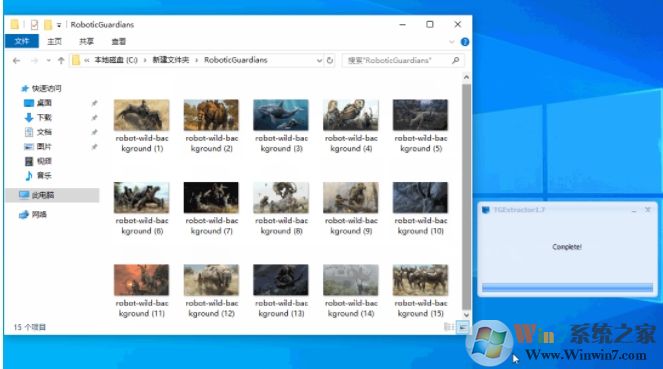Click the refresh button beside address bar
Image resolution: width=663 pixels, height=369 pixels.
pyautogui.click(x=330, y=60)
